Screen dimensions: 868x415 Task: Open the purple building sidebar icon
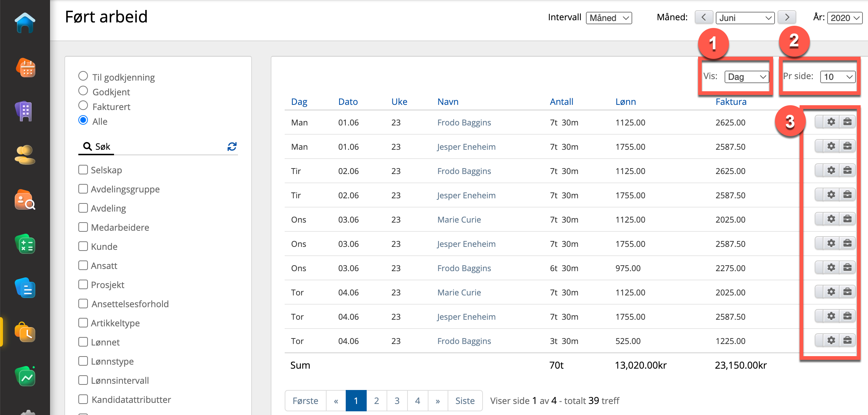coord(25,111)
